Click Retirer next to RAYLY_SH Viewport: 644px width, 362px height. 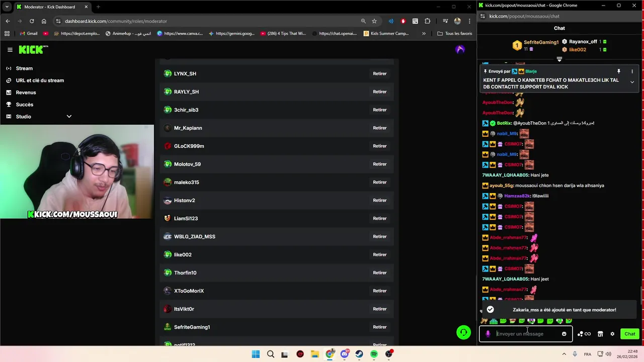tap(380, 92)
